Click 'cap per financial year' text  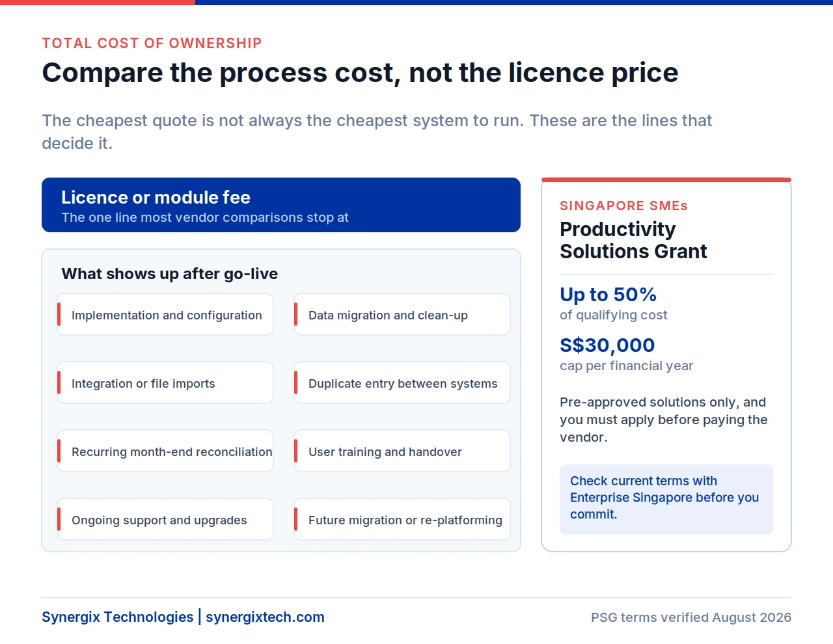626,366
